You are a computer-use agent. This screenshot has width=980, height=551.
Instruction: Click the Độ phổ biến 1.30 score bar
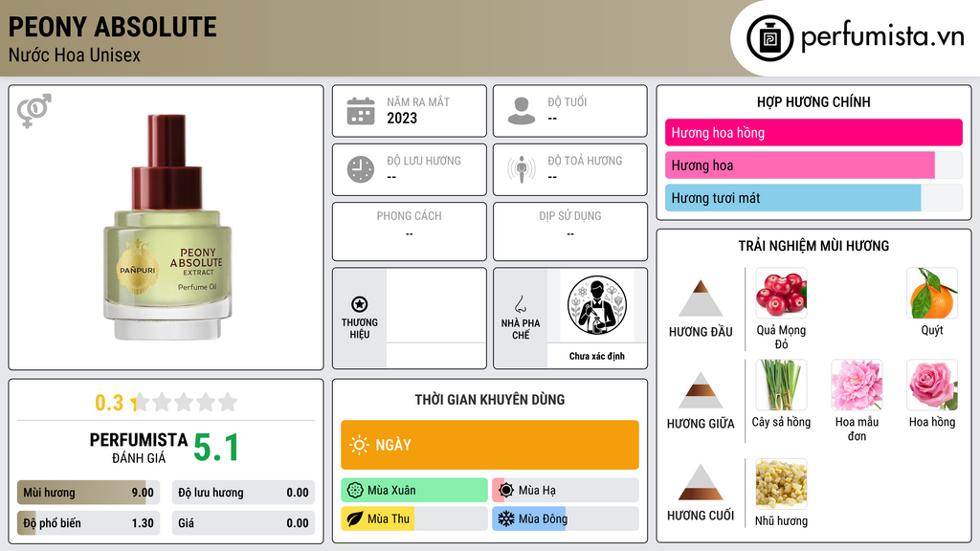(x=88, y=523)
